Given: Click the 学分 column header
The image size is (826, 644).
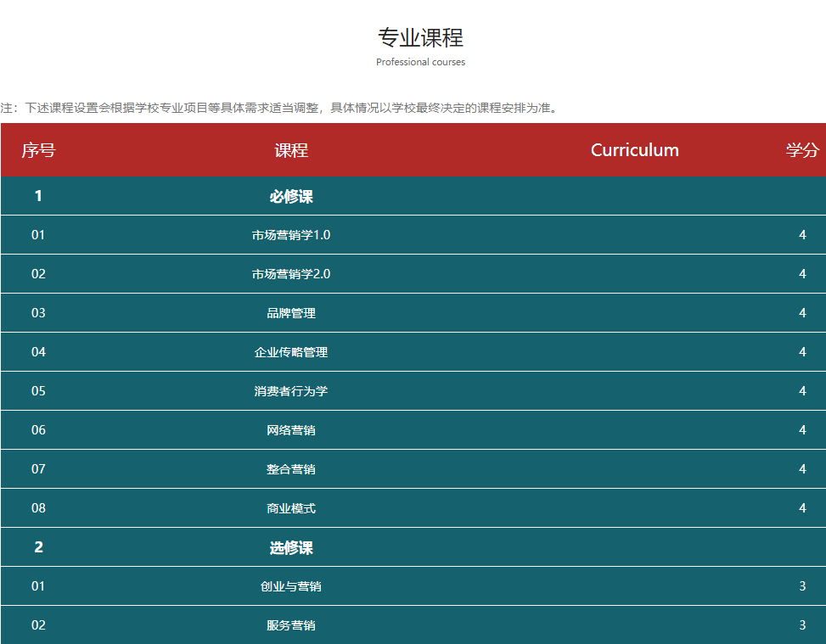Looking at the screenshot, I should click(x=802, y=150).
